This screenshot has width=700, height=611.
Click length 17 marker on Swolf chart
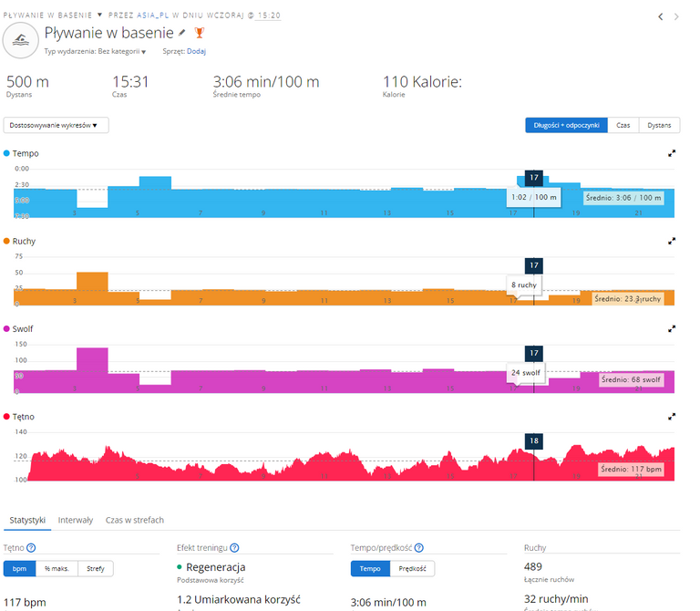[534, 353]
